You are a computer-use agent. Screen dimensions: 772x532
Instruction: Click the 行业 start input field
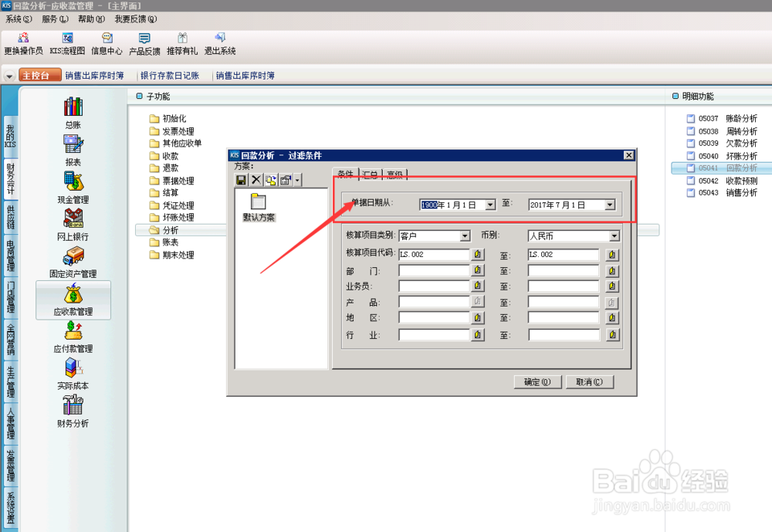click(434, 335)
